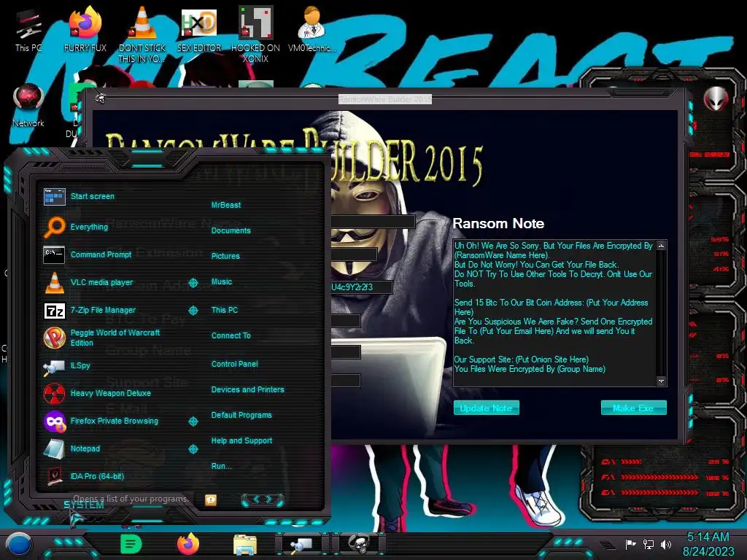Expand Notepad jump list arrow

[193, 448]
